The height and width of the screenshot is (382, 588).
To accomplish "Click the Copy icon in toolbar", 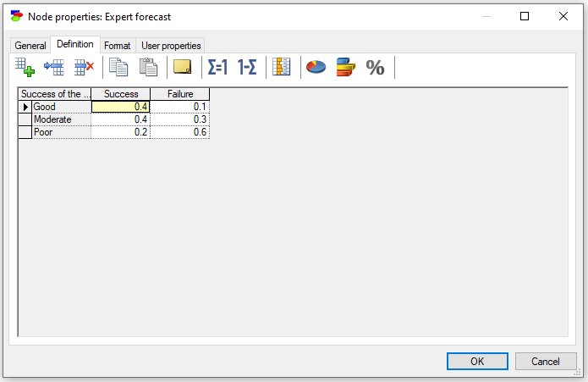I will (x=118, y=68).
